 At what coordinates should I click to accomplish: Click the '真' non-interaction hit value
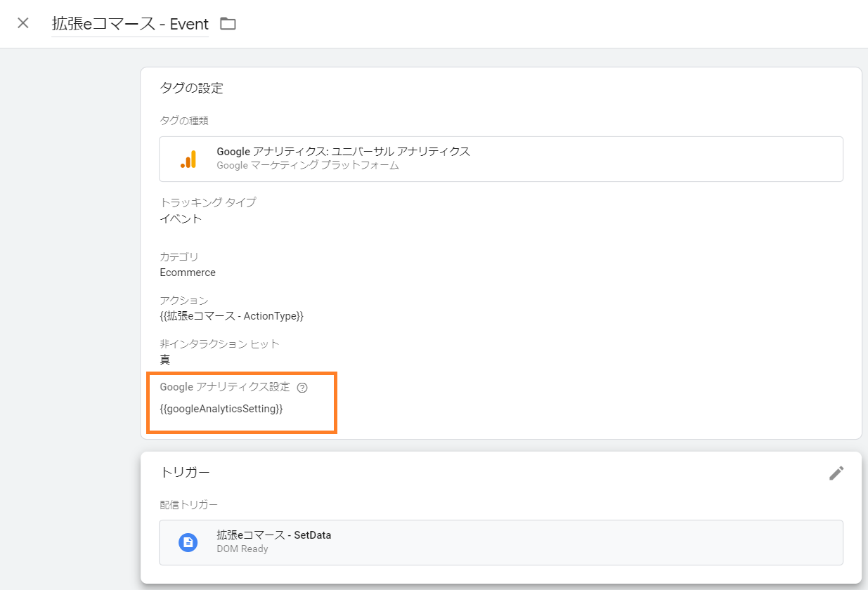pos(165,360)
